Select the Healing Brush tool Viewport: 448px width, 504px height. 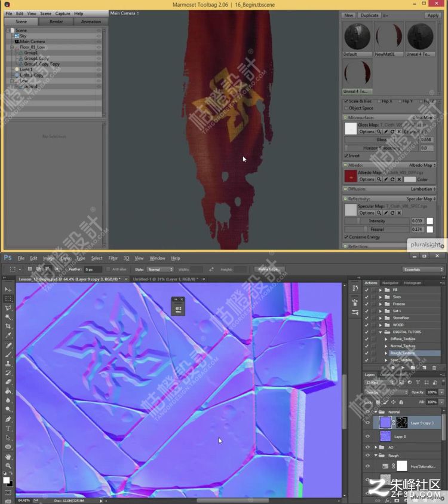[x=8, y=346]
